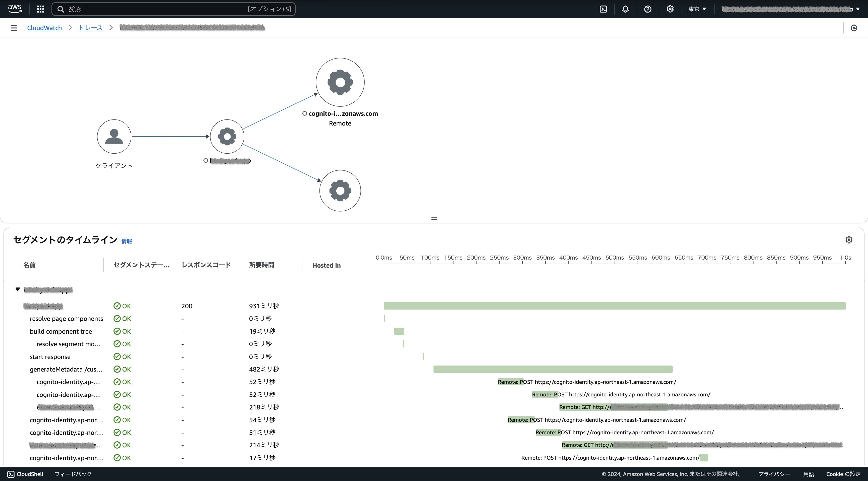Open the 東京 region dropdown
The image size is (868, 481).
coord(697,9)
